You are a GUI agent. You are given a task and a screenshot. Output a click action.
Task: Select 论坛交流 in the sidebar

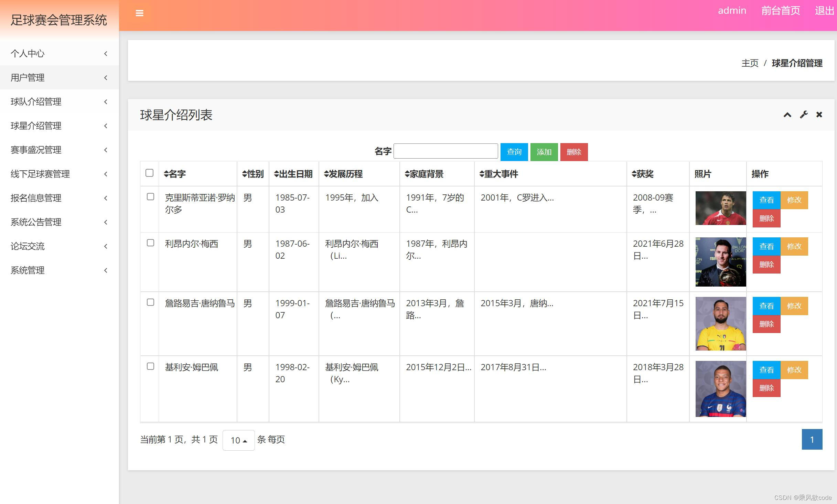[28, 246]
